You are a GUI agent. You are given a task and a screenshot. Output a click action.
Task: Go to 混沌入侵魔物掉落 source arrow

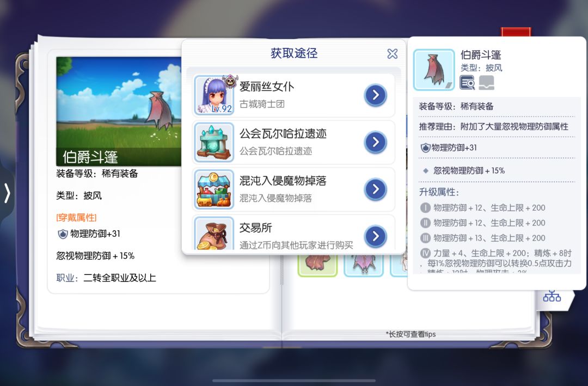coord(375,189)
